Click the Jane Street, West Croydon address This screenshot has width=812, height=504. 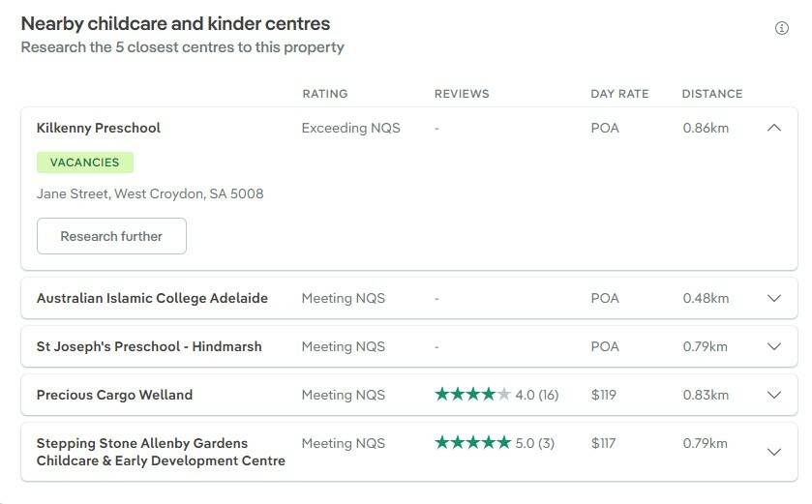(150, 193)
